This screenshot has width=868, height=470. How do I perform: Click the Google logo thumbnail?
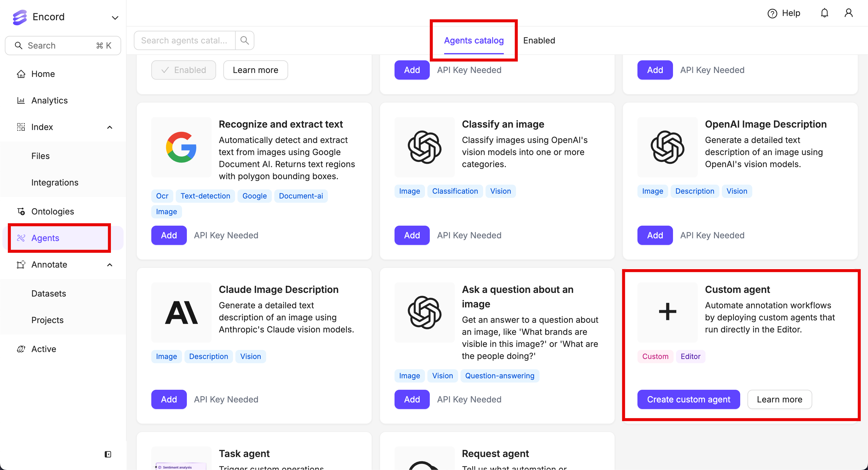(181, 147)
